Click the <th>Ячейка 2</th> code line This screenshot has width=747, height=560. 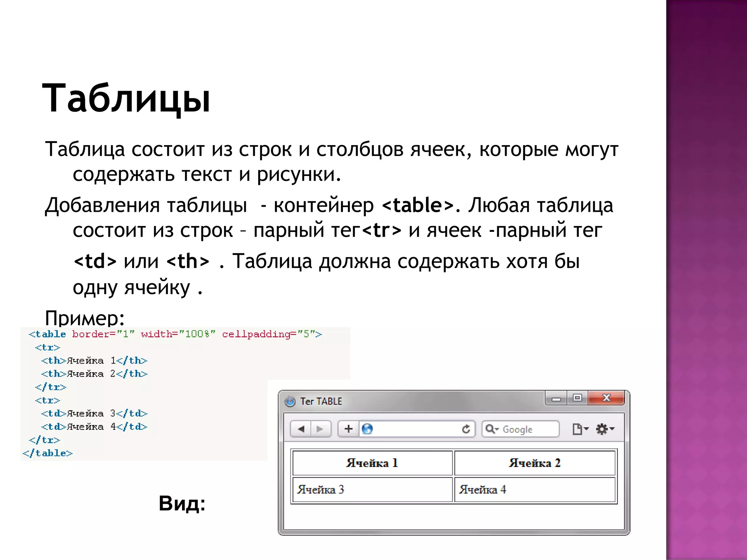[x=94, y=374]
